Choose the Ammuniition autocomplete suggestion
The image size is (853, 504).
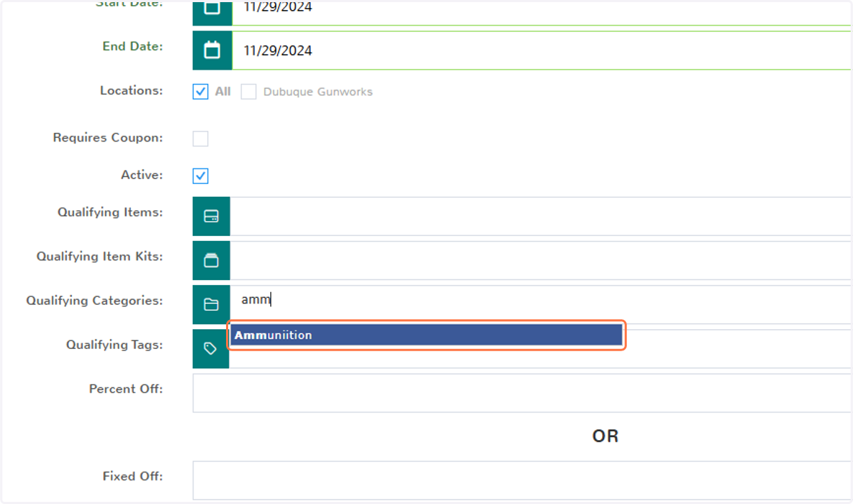pos(426,335)
